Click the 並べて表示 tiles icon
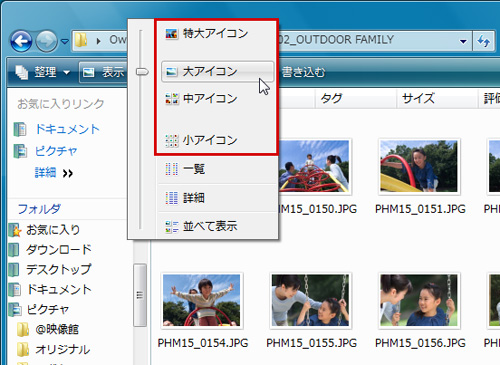This screenshot has height=365, width=500. coord(172,227)
